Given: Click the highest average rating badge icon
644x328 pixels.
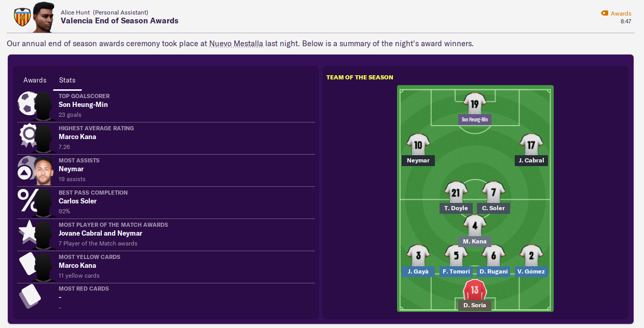Looking at the screenshot, I should (x=27, y=135).
